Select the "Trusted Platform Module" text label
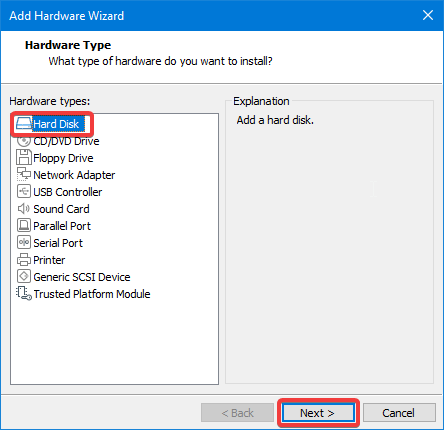 92,294
